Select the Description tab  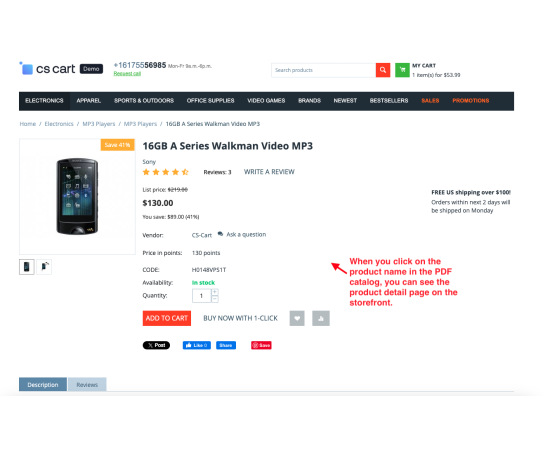(x=43, y=385)
